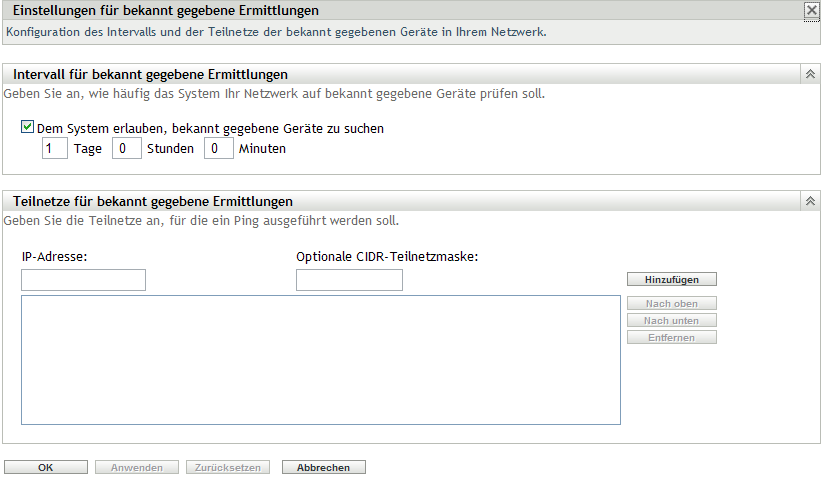The width and height of the screenshot is (822, 477).
Task: Click the Nach oben button
Action: click(671, 304)
